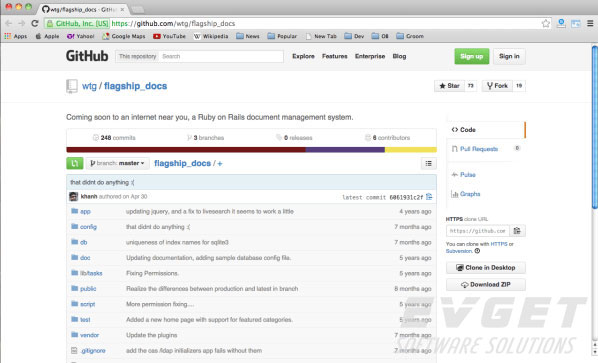
Task: Open the Graphs tab
Action: click(x=470, y=194)
